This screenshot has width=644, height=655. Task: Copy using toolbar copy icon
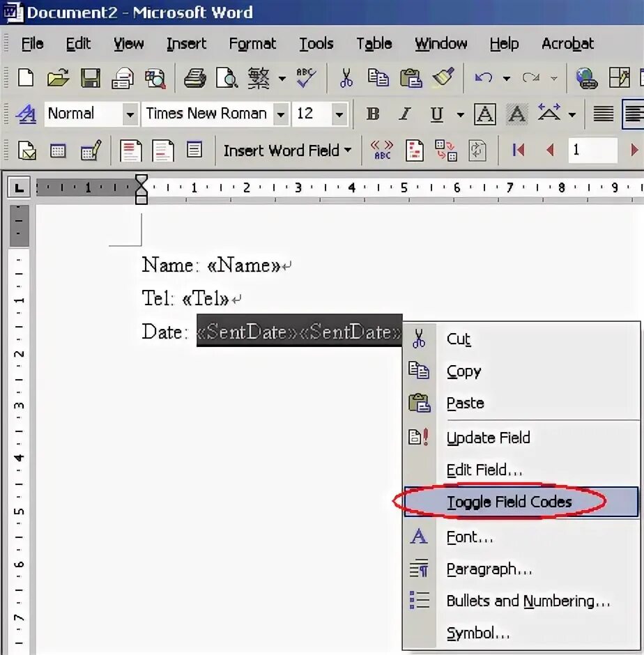378,78
